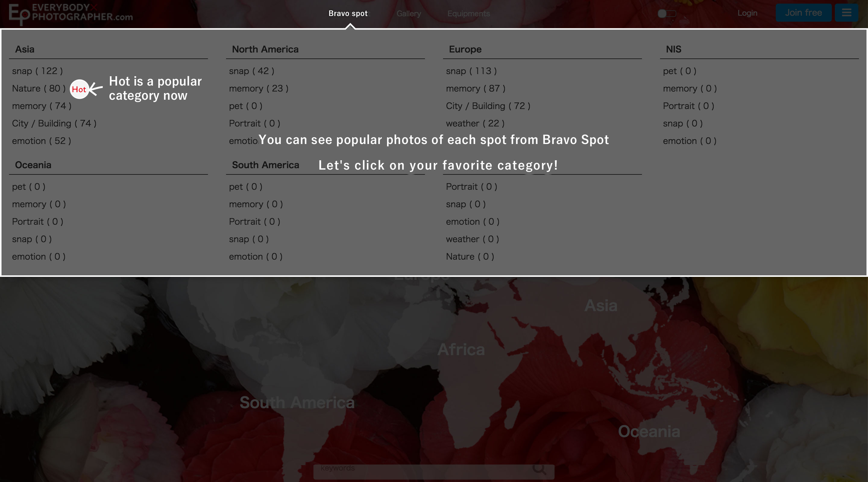Image resolution: width=868 pixels, height=482 pixels.
Task: Open Europe weather ( 22 ) category
Action: (x=475, y=124)
